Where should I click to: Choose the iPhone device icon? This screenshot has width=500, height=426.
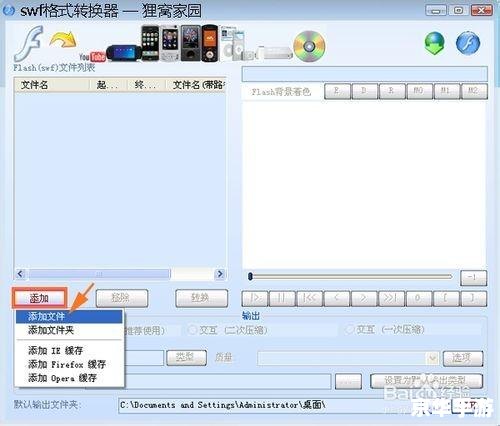coord(150,43)
